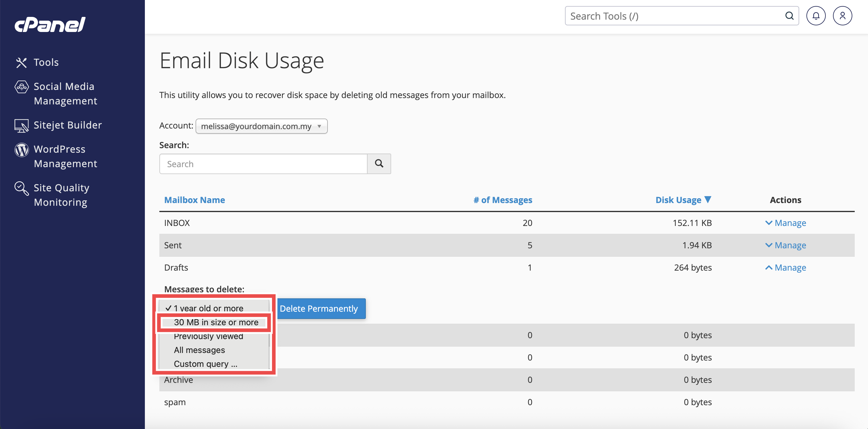Click the cPanel logo
868x429 pixels.
click(50, 24)
